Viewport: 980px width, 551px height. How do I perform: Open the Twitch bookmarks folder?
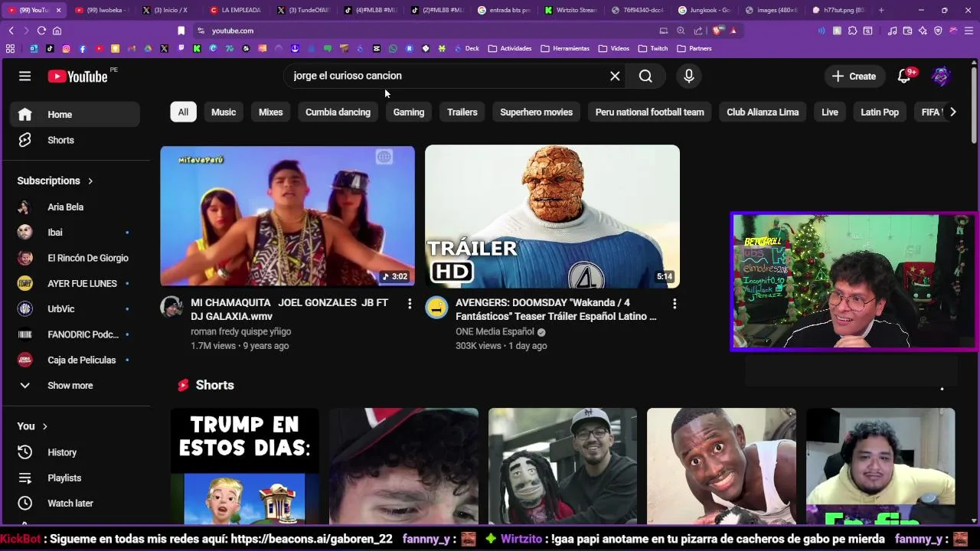(x=653, y=48)
